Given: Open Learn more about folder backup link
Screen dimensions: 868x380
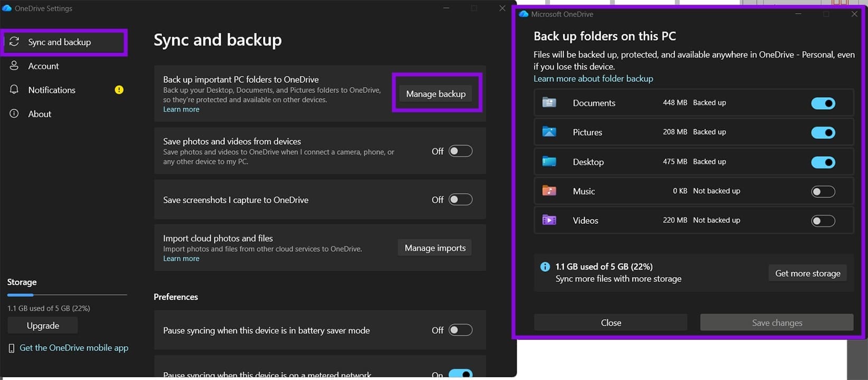Looking at the screenshot, I should tap(593, 79).
